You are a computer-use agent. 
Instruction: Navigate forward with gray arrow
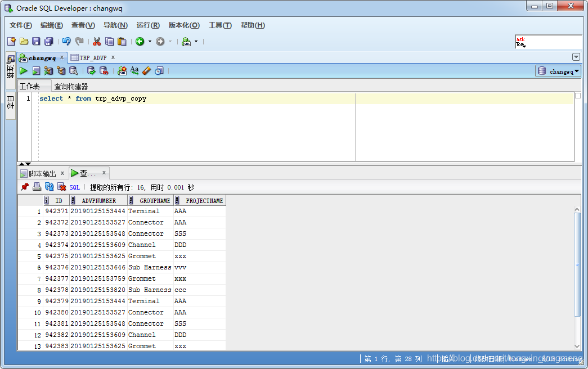click(160, 42)
